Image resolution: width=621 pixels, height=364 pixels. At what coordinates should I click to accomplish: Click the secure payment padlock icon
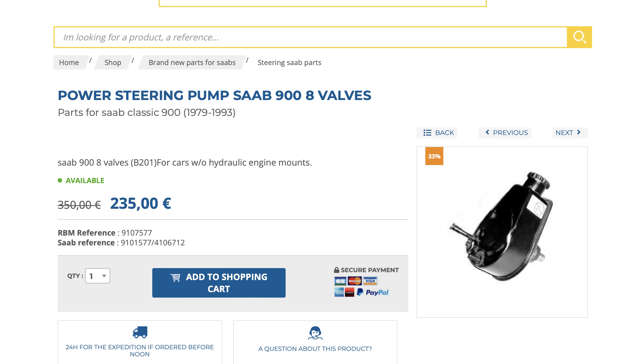[336, 270]
